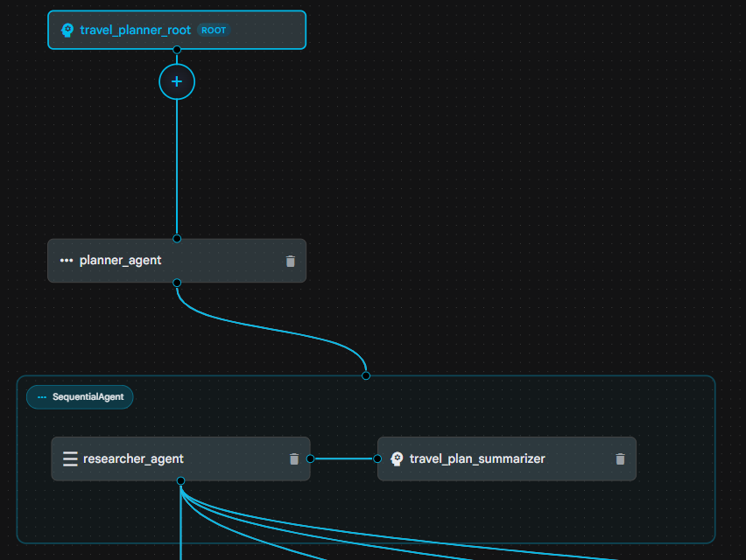Delete researcher_agent using its trash icon
The image size is (746, 560).
pos(294,458)
